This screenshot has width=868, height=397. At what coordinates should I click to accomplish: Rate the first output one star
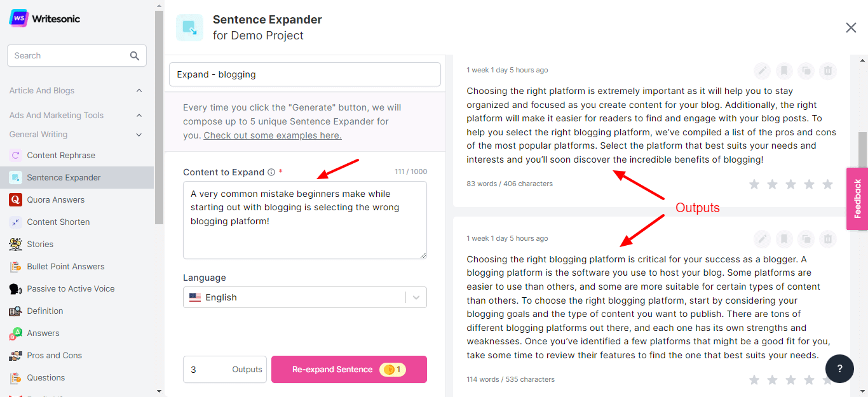click(x=754, y=184)
